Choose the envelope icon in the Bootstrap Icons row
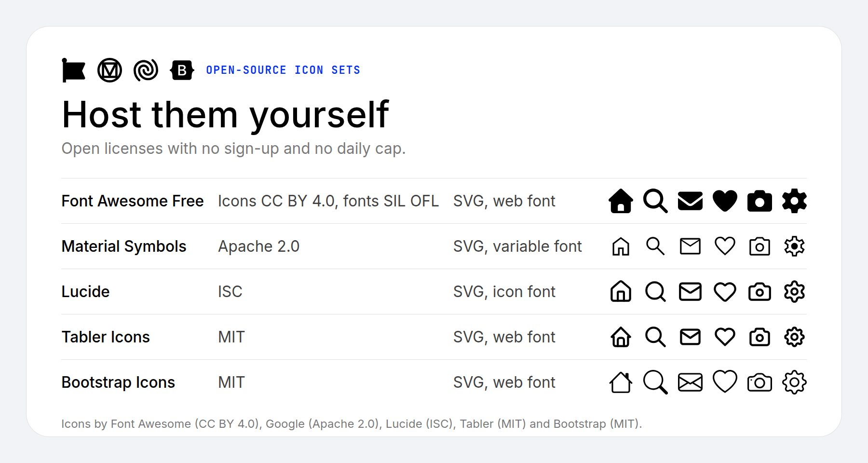Screen dimensions: 868x463 (691, 382)
